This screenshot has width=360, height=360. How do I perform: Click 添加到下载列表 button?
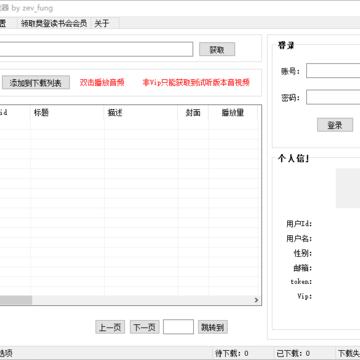36,83
